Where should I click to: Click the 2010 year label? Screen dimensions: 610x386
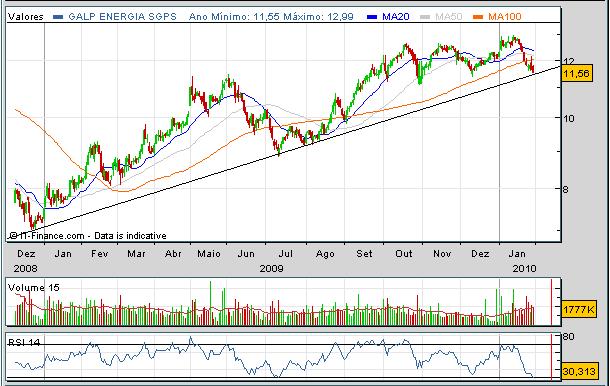tap(524, 268)
